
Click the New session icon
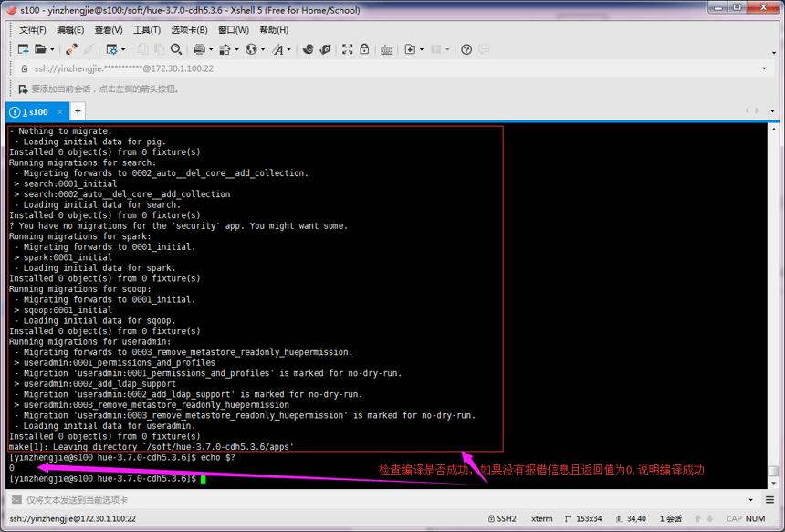pos(23,49)
